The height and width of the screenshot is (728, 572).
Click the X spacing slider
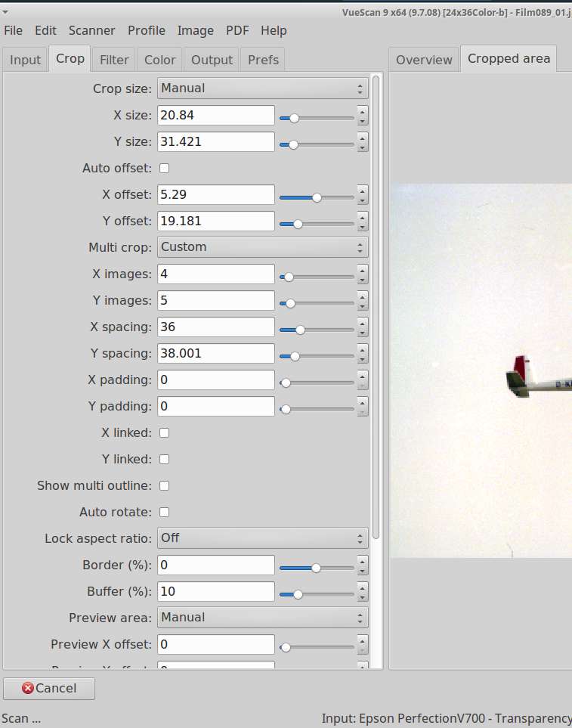click(x=317, y=330)
